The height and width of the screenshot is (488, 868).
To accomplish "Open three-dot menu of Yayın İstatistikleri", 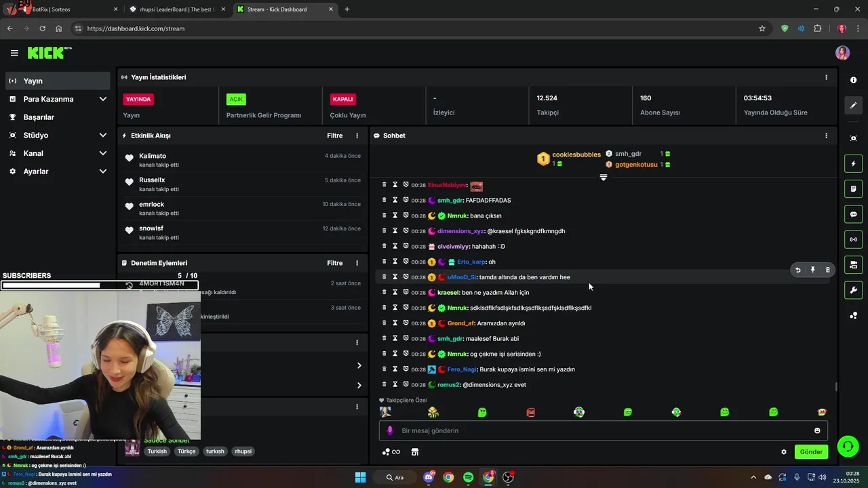I will pos(826,77).
